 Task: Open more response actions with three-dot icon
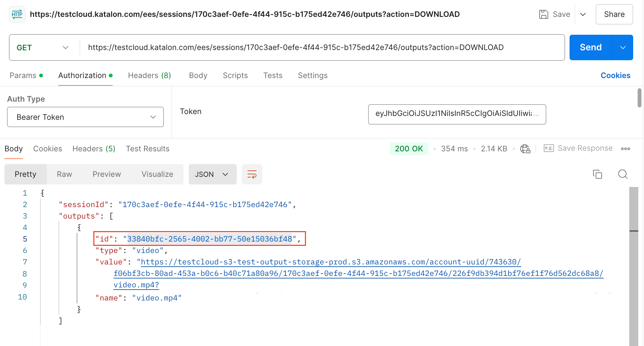pyautogui.click(x=626, y=148)
